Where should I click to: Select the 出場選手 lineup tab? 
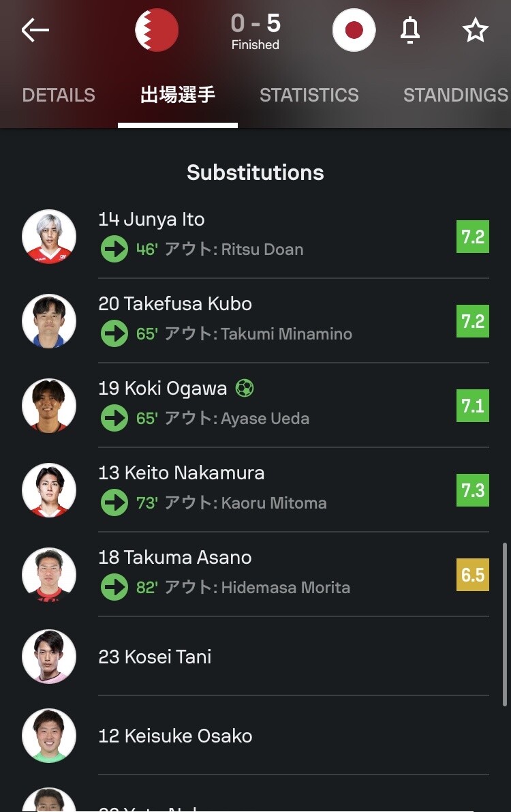click(x=178, y=95)
